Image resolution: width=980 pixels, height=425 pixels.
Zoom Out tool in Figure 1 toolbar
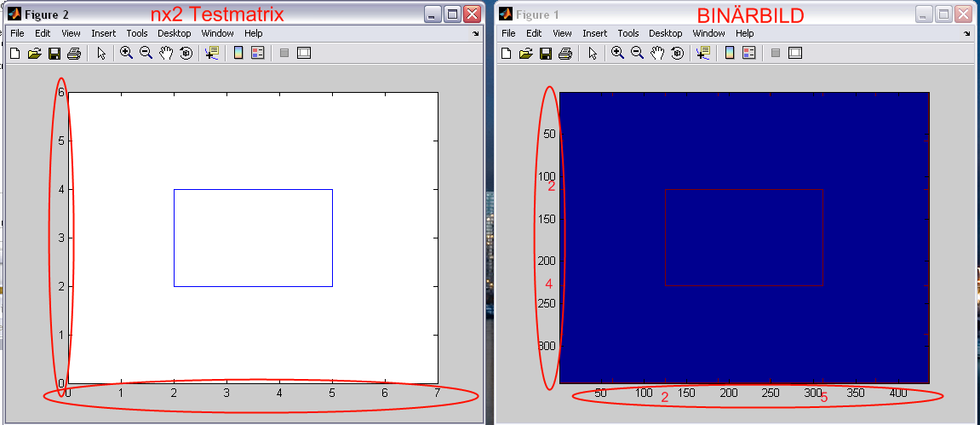point(637,53)
